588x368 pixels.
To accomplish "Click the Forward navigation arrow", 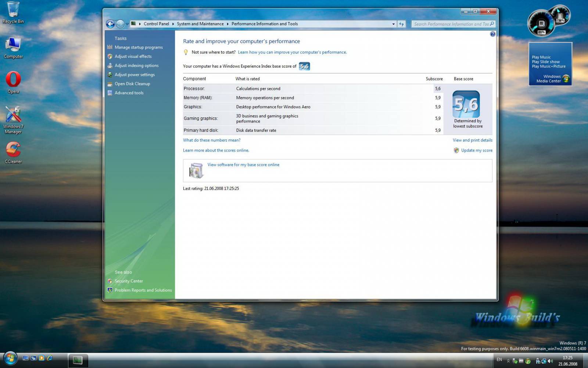I will click(120, 24).
